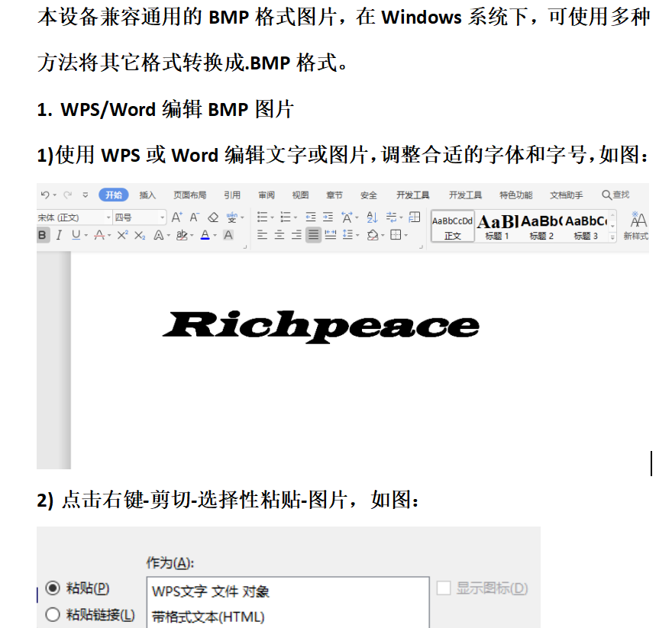
Task: Open the 页面布局 ribbon tab
Action: (x=189, y=195)
